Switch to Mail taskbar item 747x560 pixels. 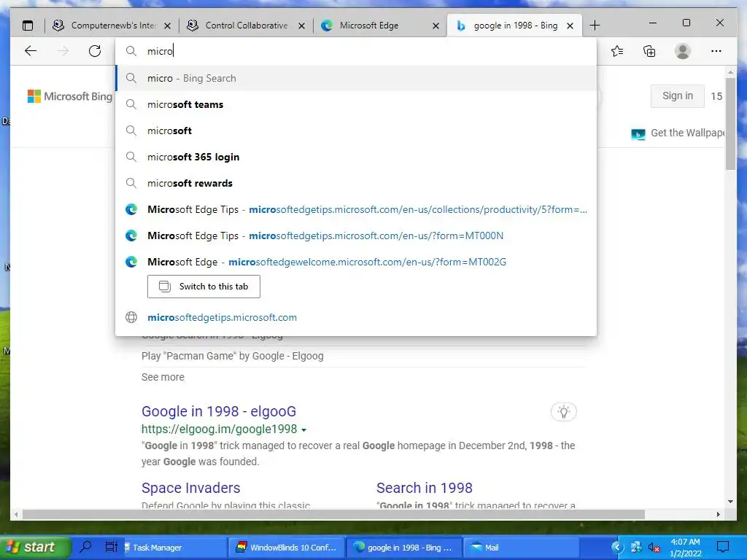[x=521, y=547]
